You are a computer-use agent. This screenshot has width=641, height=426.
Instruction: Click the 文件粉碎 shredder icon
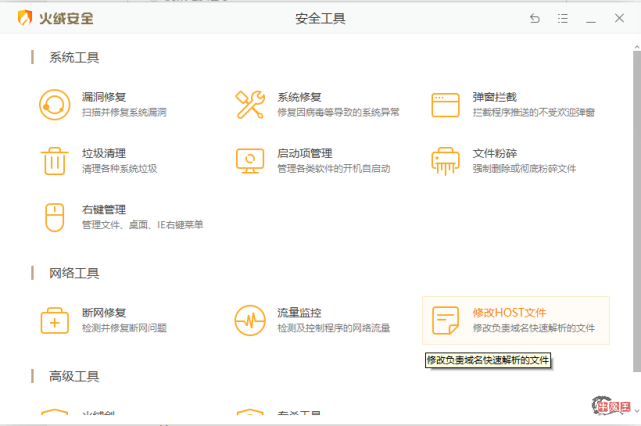(x=445, y=161)
